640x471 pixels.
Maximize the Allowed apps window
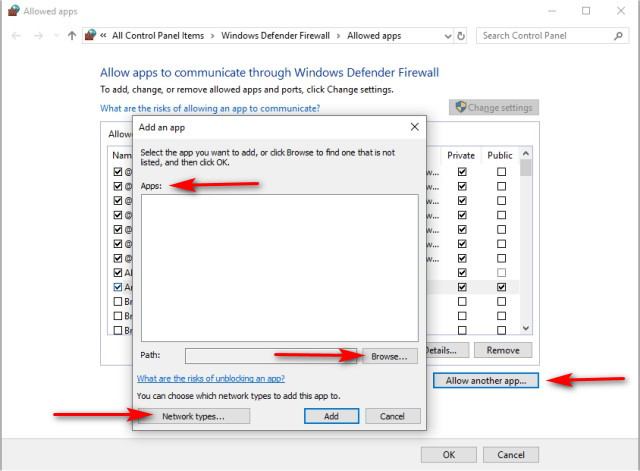pyautogui.click(x=586, y=11)
